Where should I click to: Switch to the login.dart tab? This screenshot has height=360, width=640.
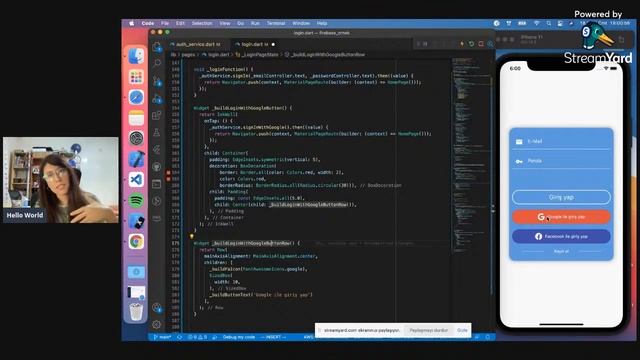point(255,44)
